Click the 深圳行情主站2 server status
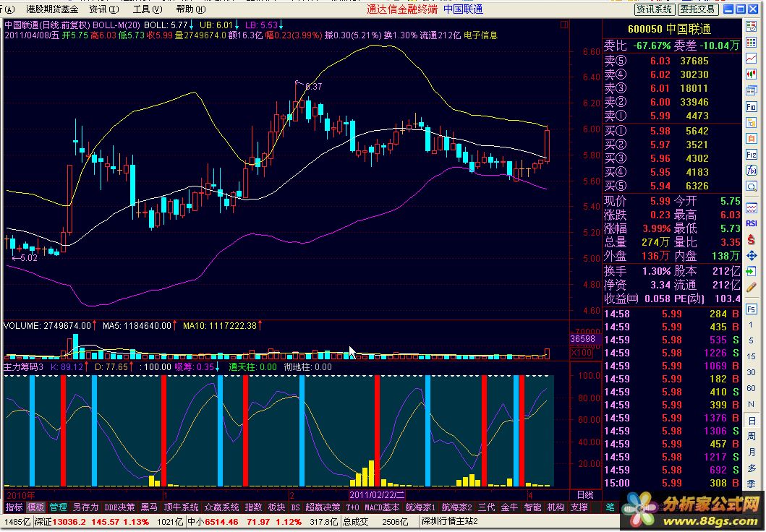Screen dimensions: 766x532 pyautogui.click(x=449, y=522)
